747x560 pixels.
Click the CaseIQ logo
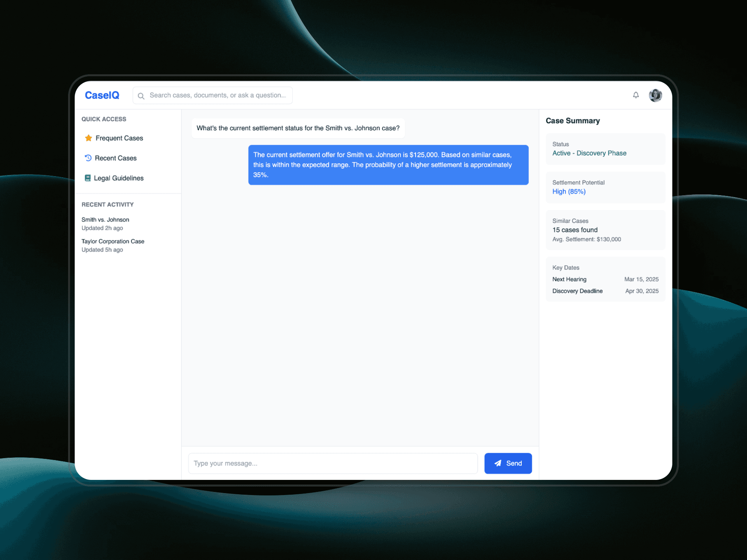[x=102, y=95]
